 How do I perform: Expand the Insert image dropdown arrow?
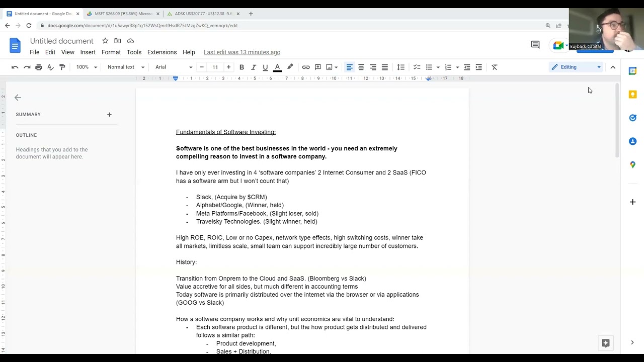tap(336, 67)
